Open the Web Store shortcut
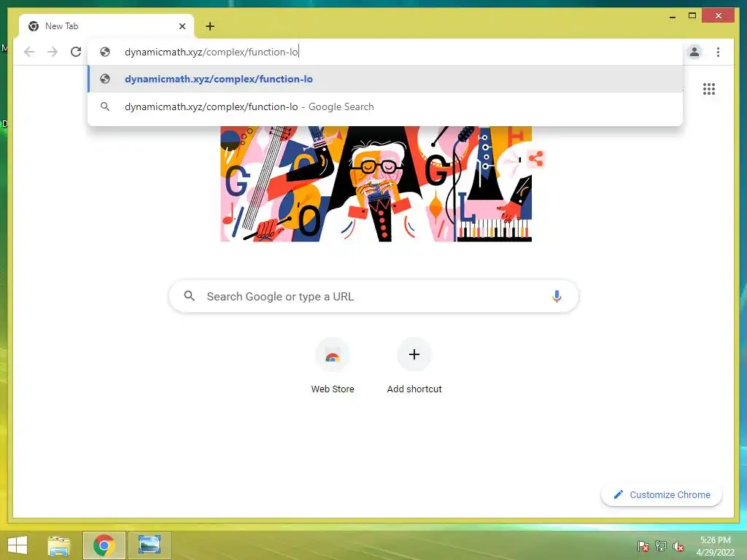Screen dimensions: 747x560 pyautogui.click(x=333, y=366)
